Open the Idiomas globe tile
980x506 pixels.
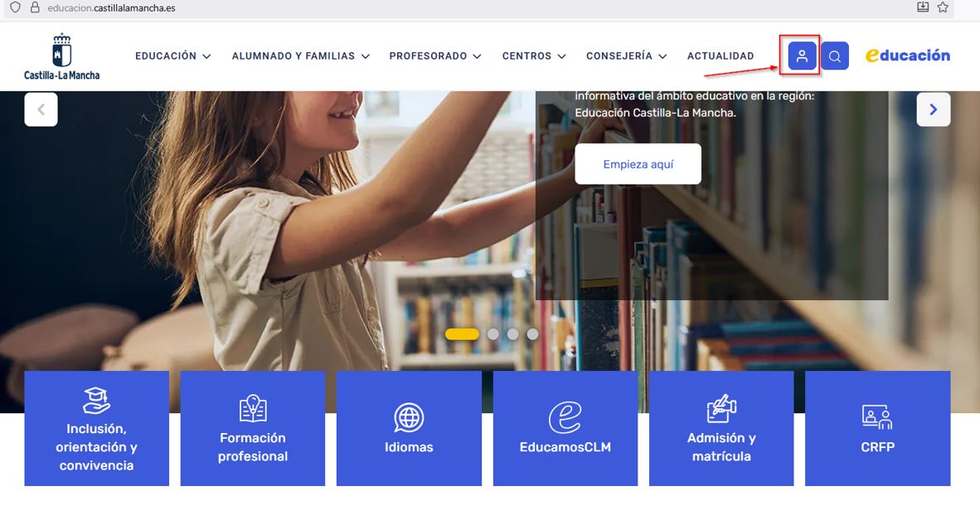409,428
